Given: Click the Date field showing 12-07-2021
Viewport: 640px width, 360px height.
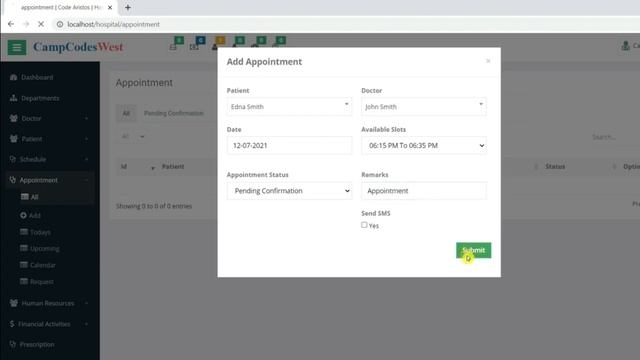Looking at the screenshot, I should coord(289,145).
